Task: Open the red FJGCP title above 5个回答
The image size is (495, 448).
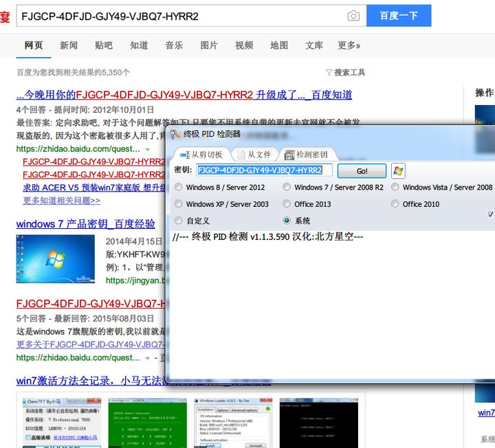Action: pyautogui.click(x=91, y=304)
